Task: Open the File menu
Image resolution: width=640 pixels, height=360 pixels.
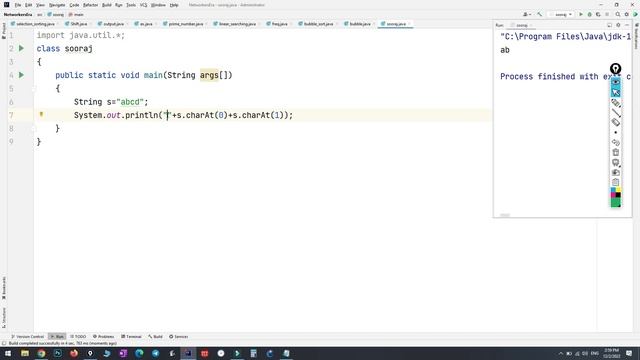Action: (18, 5)
